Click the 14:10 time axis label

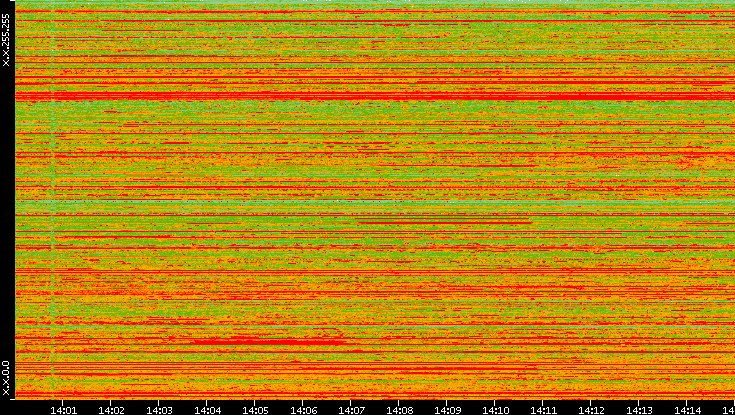(x=495, y=410)
